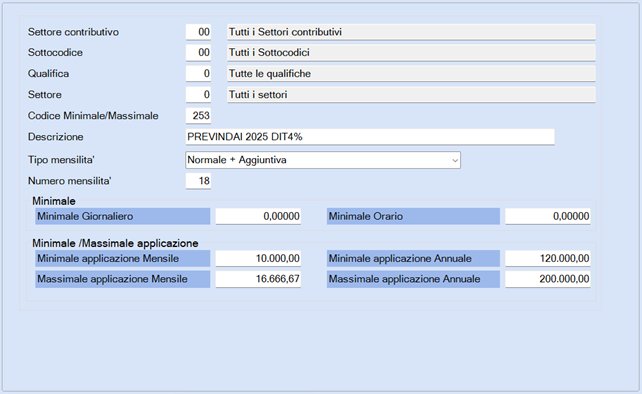Click the 'Minimale /Massimale applicazione' group title
The image size is (642, 394).
pos(115,243)
